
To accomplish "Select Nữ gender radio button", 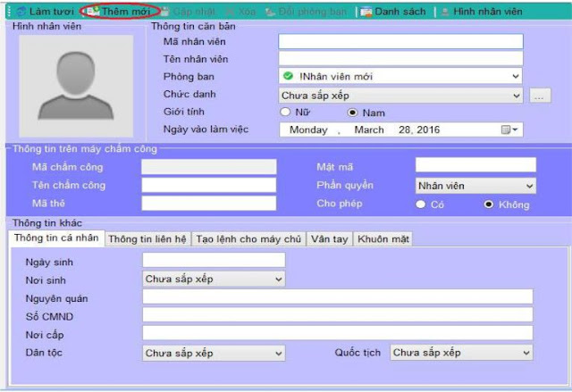I will 285,112.
